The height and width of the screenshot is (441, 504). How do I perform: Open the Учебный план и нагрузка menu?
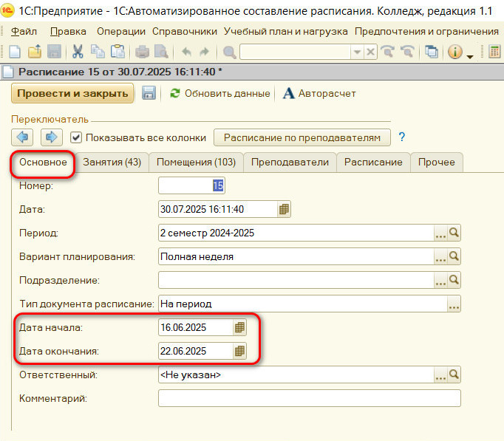(286, 32)
